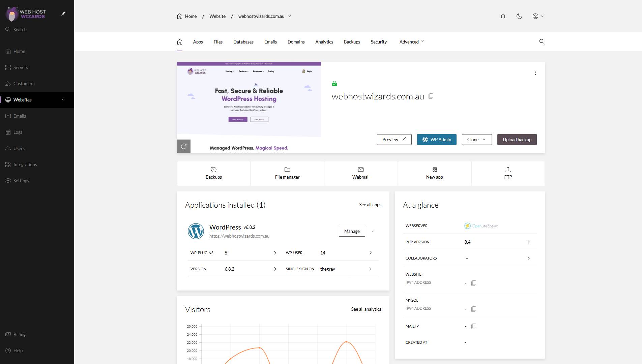642x364 pixels.
Task: Open File manager quick action
Action: [287, 173]
